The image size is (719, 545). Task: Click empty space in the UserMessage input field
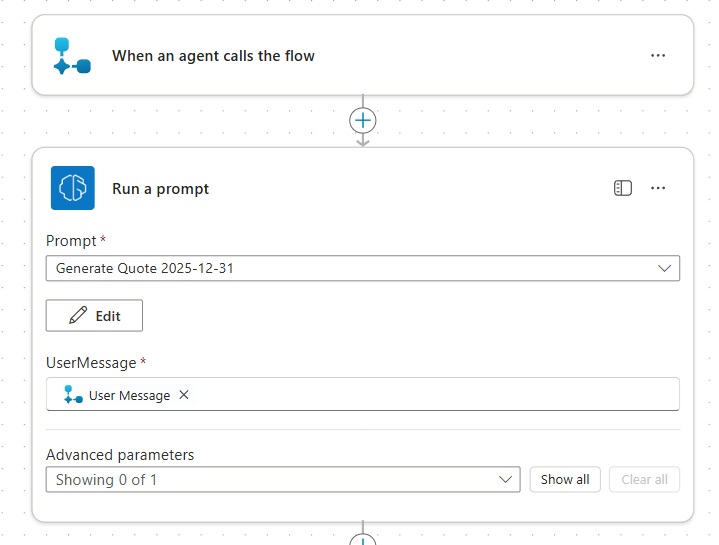pyautogui.click(x=430, y=395)
